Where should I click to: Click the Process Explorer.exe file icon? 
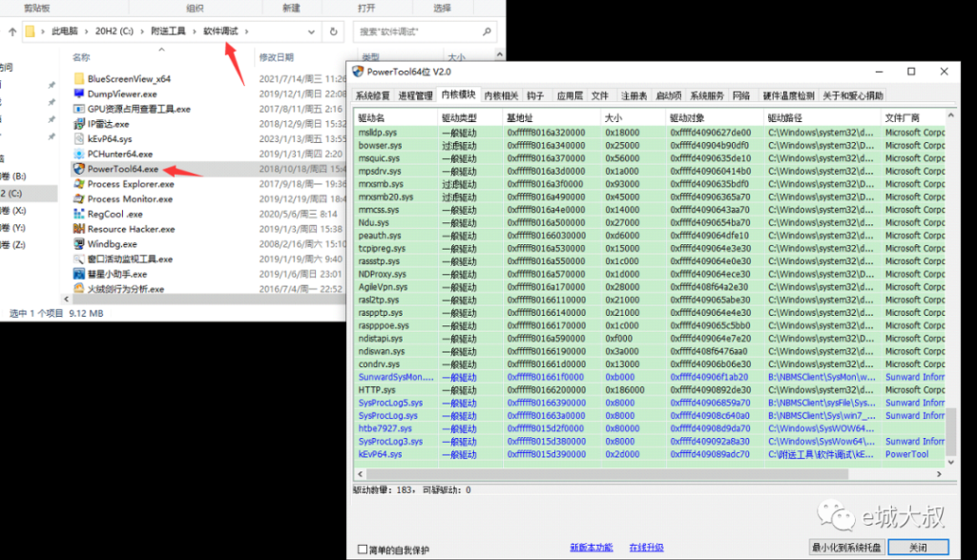79,184
